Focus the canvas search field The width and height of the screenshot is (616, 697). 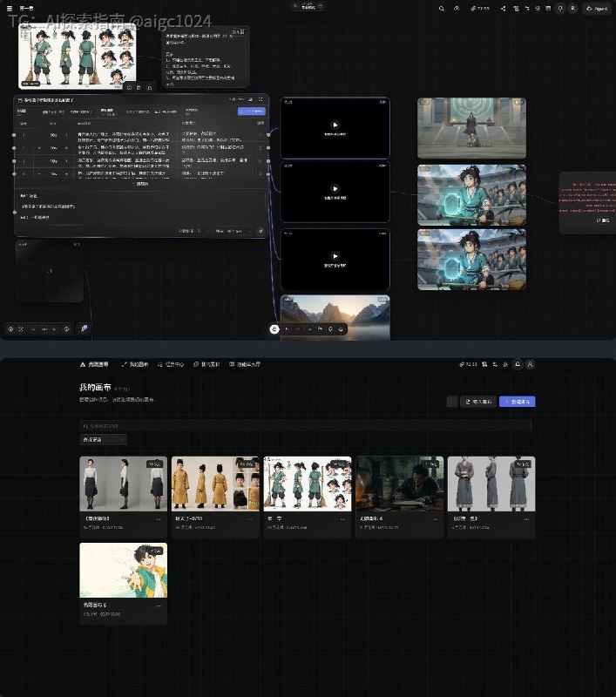coord(305,426)
